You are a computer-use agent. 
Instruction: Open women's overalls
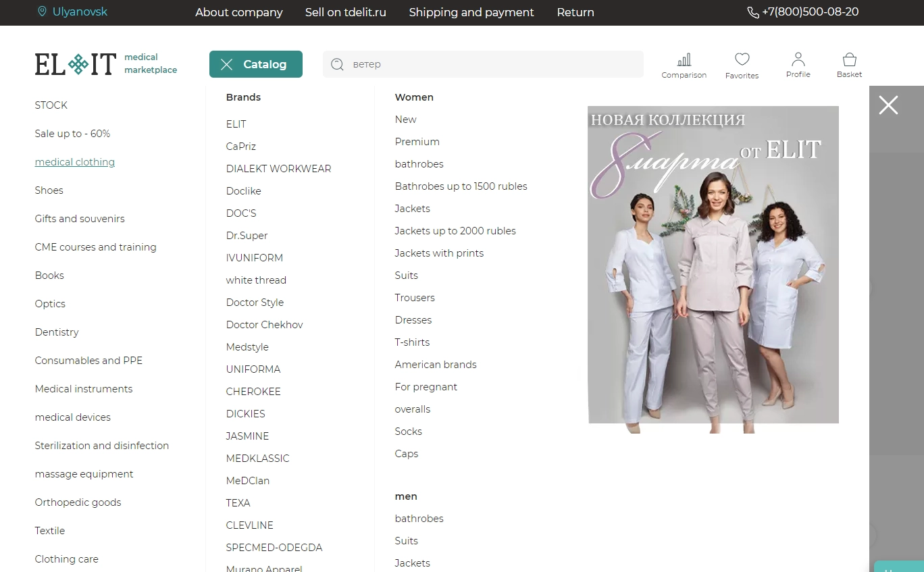click(x=413, y=409)
